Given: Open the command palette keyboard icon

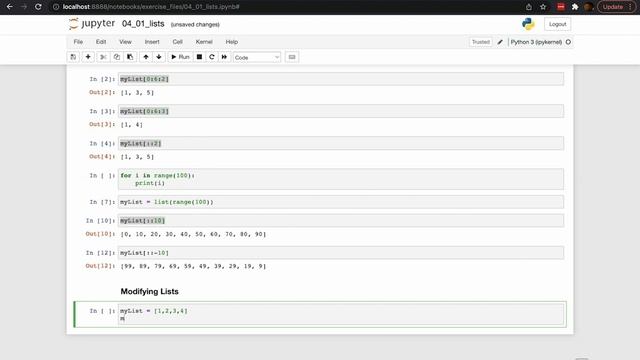Looking at the screenshot, I should pos(292,57).
